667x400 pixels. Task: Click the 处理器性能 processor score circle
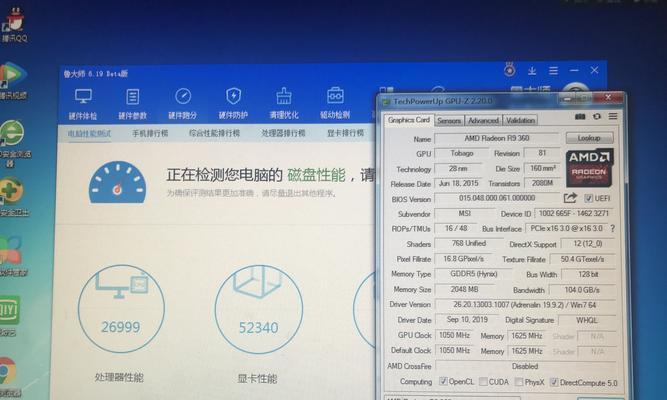[x=121, y=309]
